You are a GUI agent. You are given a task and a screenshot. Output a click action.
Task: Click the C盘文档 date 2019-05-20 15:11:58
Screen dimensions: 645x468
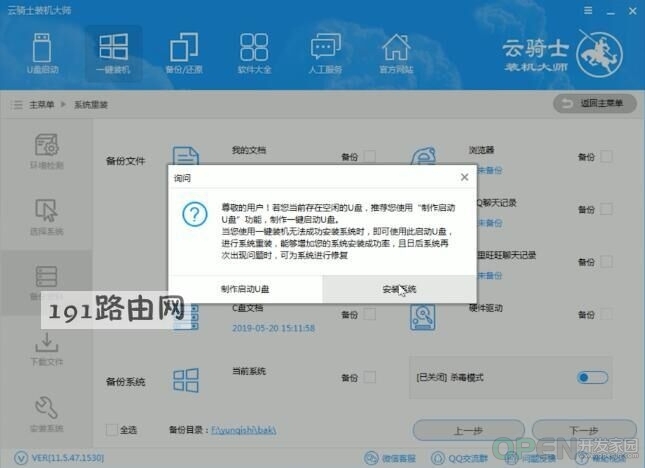click(274, 328)
